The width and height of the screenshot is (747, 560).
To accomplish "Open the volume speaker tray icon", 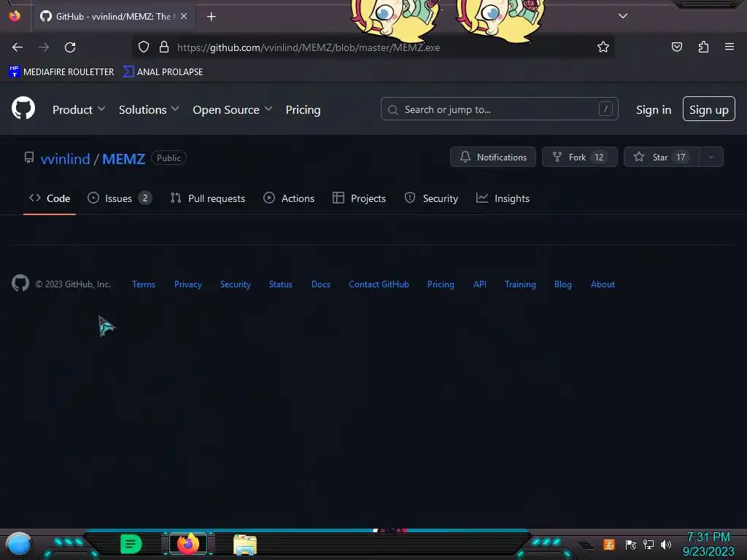I will tap(666, 544).
